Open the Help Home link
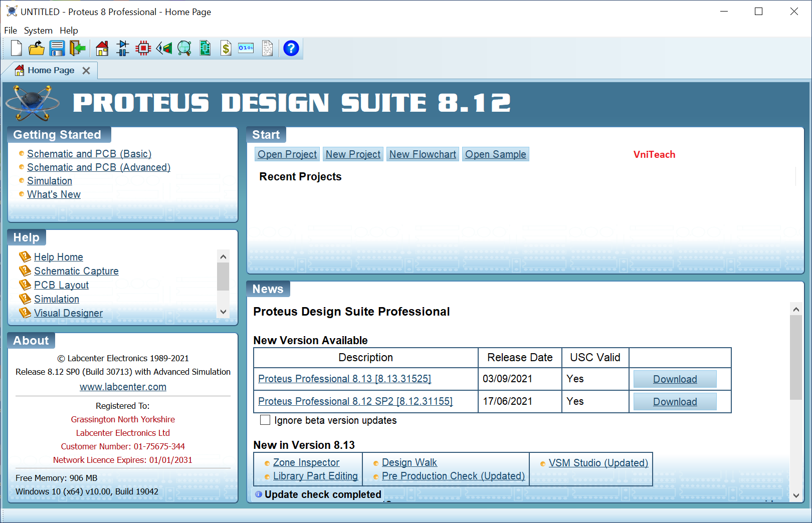 click(x=59, y=257)
